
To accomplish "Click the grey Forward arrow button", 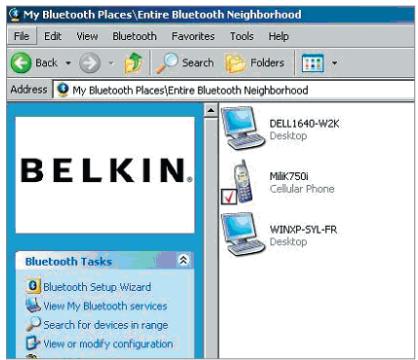I will (x=90, y=63).
